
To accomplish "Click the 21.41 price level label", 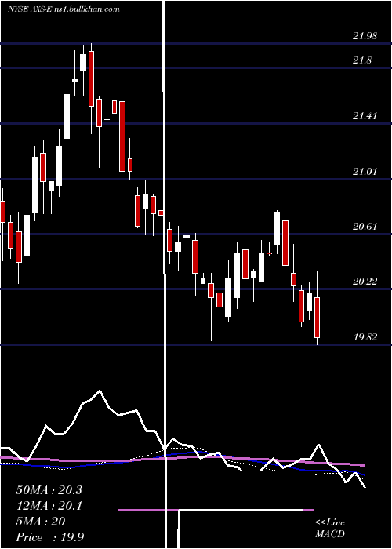I will [x=365, y=116].
